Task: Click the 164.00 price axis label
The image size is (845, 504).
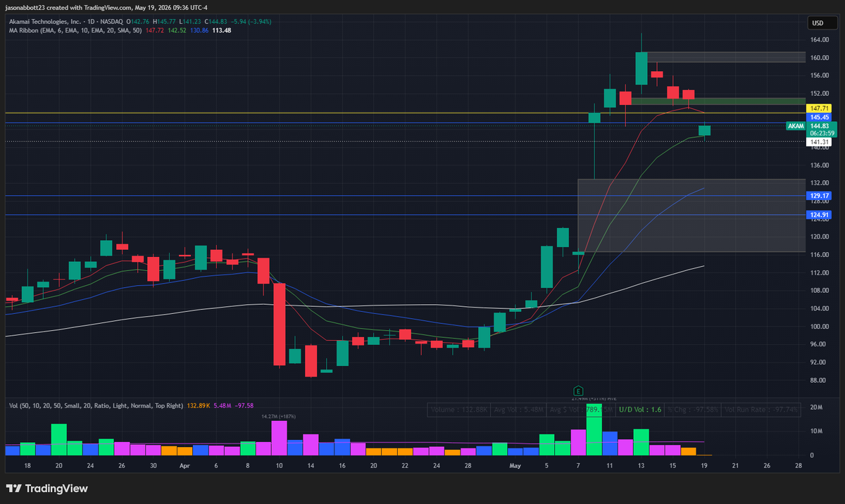Action: (819, 39)
